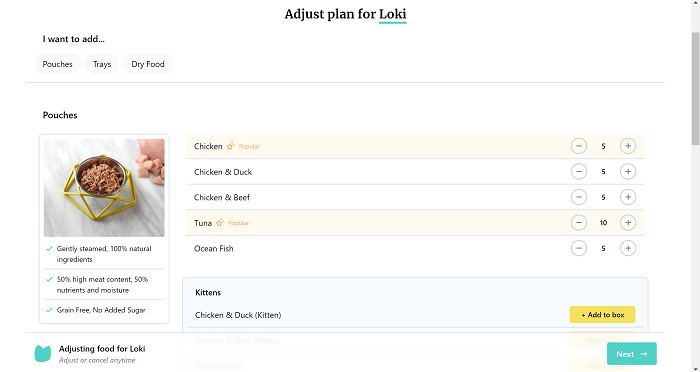Select the Trays filter chip
700x372 pixels.
(x=102, y=64)
